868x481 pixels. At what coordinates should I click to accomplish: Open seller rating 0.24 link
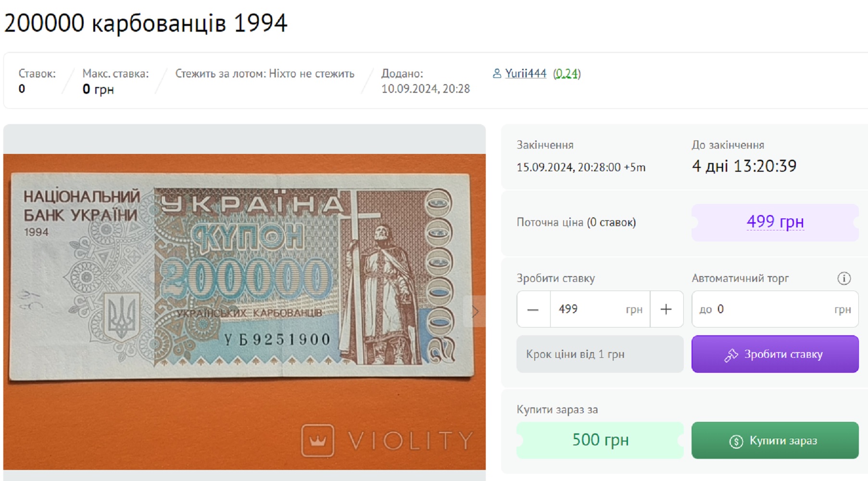point(566,74)
